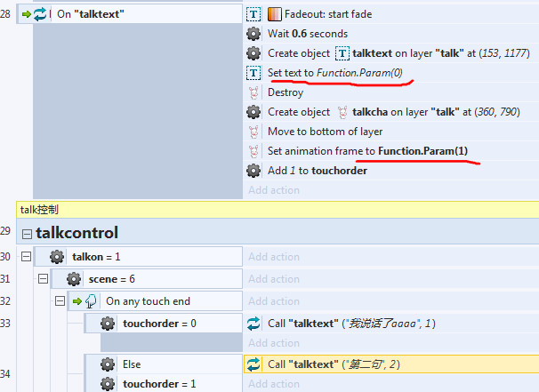
Task: Click the function icon beside Call "talktext" ("第二句", 2)
Action: coord(253,364)
